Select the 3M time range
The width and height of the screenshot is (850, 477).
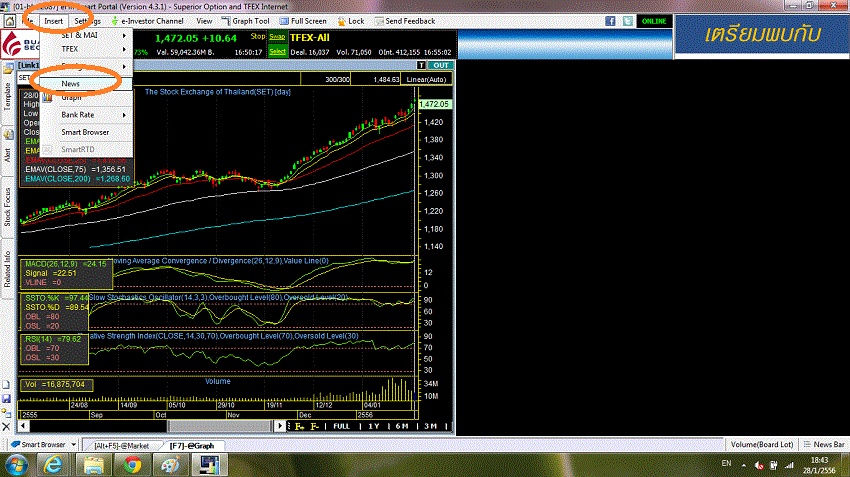[x=430, y=427]
